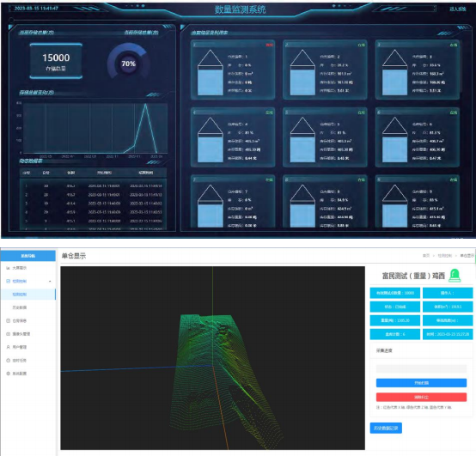Viewport: 476px width, 456px height.
Task: Open 历史数据记录 button
Action: [386, 428]
